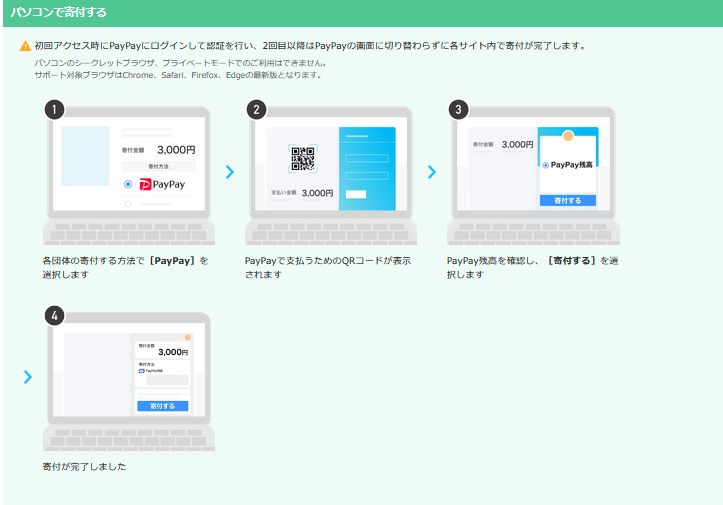Click the step 4 laptop illustration keyboard
The height and width of the screenshot is (505, 723).
[129, 438]
